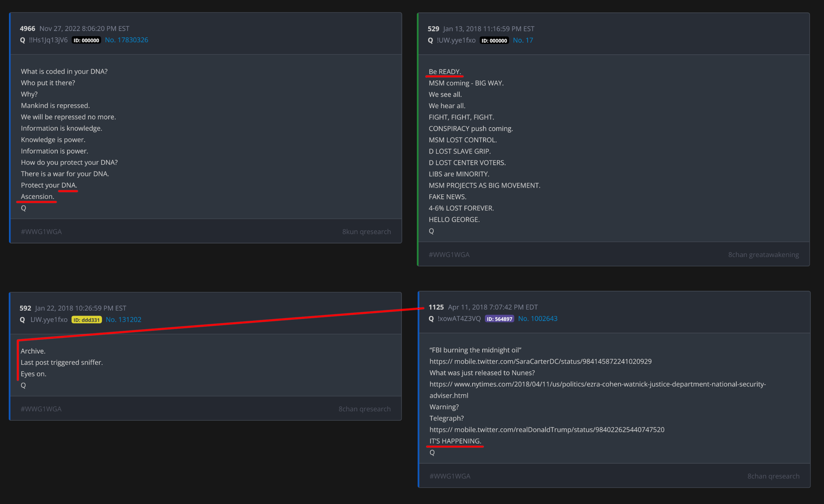Click the line "We will be repressed no more."
This screenshot has width=824, height=504.
coord(68,117)
